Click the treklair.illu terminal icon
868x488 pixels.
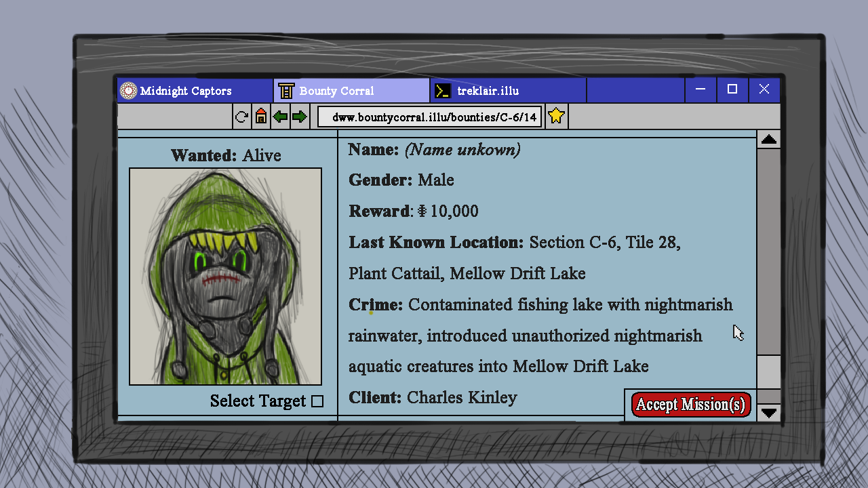click(x=443, y=91)
